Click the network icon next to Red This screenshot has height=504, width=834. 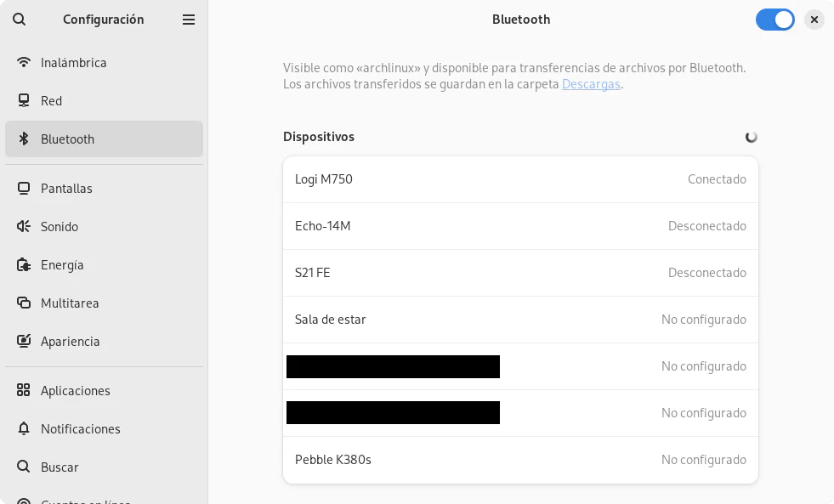(24, 101)
